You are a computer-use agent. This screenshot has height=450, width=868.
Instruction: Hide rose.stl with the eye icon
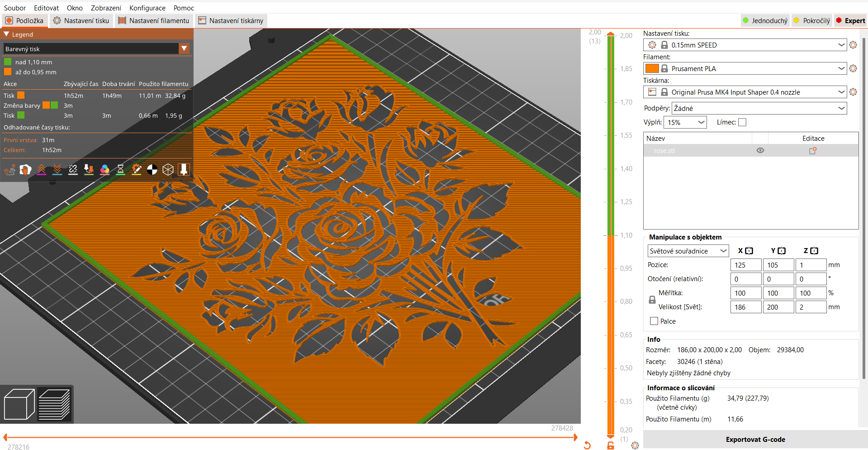(x=760, y=151)
